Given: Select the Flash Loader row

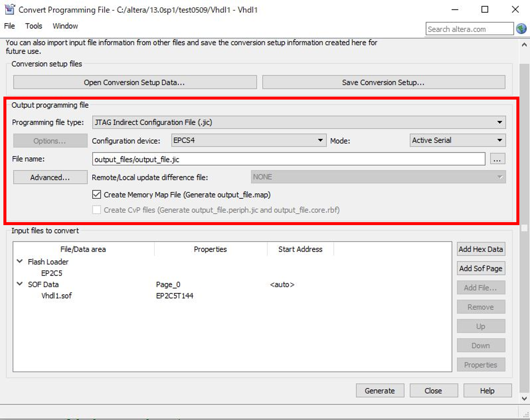Looking at the screenshot, I should [48, 262].
